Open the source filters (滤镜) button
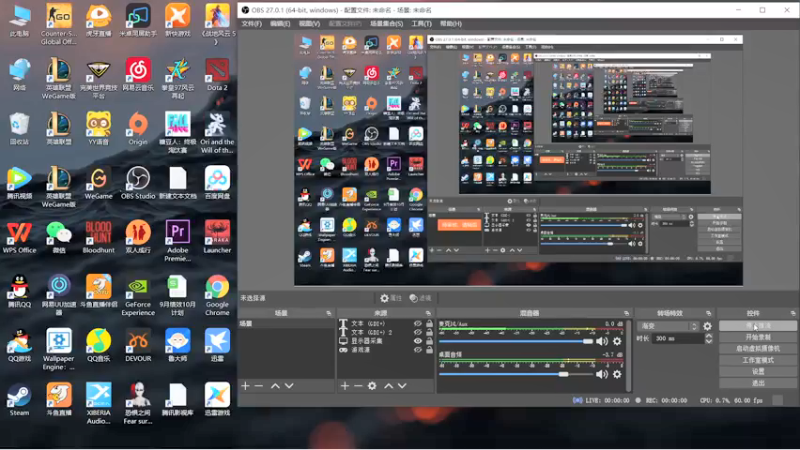The width and height of the screenshot is (800, 450). [x=420, y=298]
